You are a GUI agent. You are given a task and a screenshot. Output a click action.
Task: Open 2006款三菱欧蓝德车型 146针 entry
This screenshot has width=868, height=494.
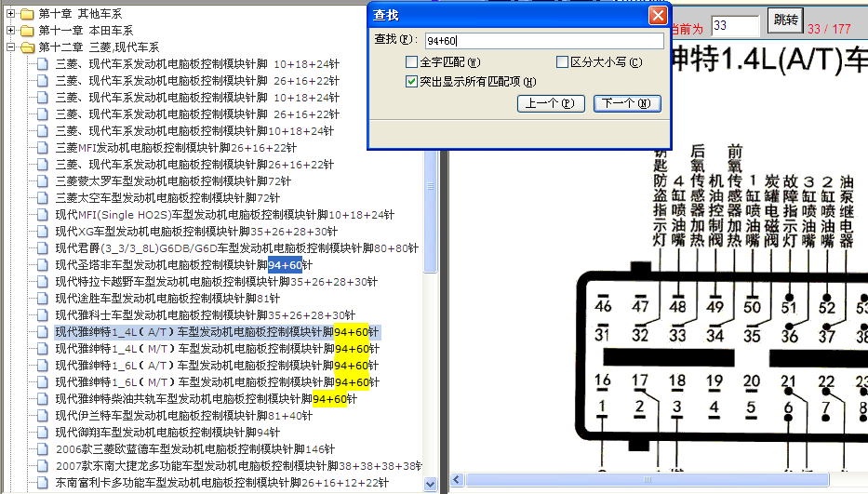pyautogui.click(x=194, y=449)
